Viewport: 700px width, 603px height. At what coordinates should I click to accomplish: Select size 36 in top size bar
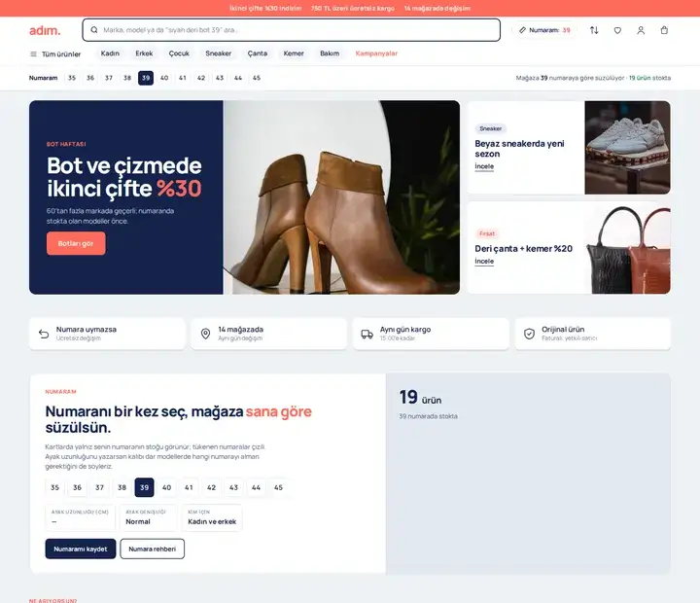click(x=90, y=78)
